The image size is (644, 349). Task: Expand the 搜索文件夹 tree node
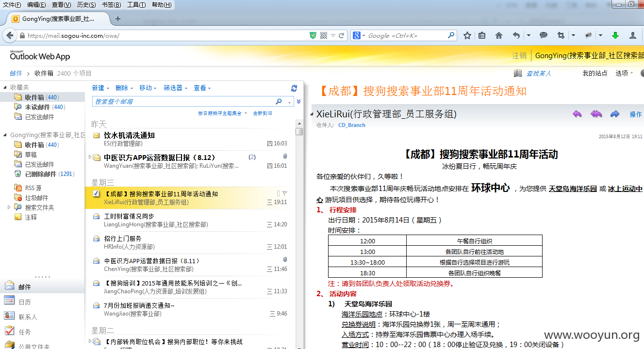click(8, 207)
